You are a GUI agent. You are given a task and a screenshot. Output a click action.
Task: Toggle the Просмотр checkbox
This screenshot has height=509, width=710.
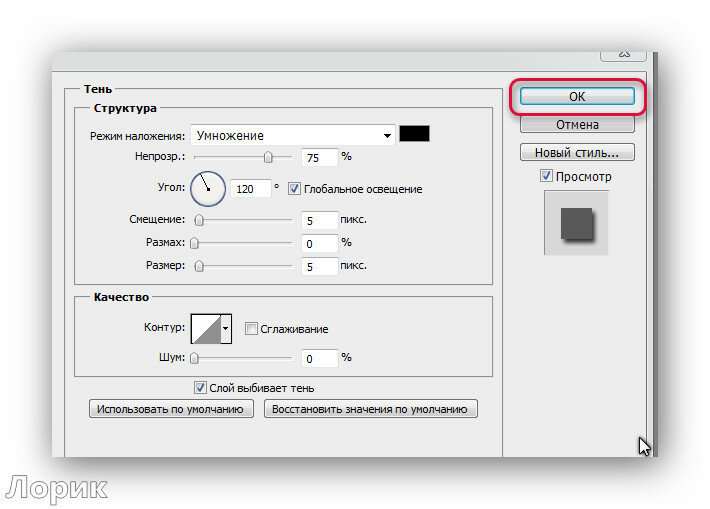click(x=546, y=176)
